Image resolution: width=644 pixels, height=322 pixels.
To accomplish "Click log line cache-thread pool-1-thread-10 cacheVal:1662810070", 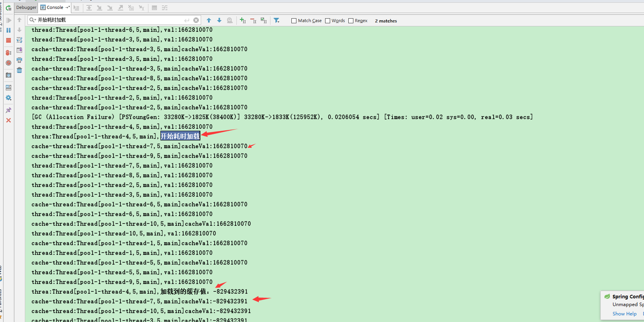I will coord(141,223).
